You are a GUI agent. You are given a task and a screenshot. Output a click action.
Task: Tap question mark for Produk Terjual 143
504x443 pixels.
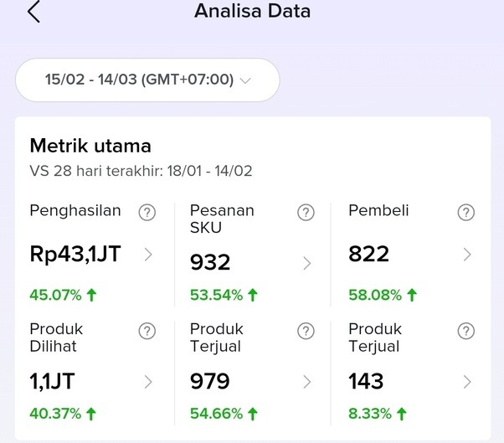point(466,331)
